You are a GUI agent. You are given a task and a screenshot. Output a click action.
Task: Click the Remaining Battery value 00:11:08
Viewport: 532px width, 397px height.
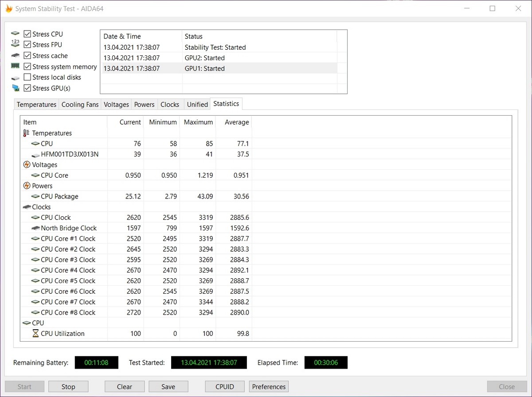[x=96, y=362]
